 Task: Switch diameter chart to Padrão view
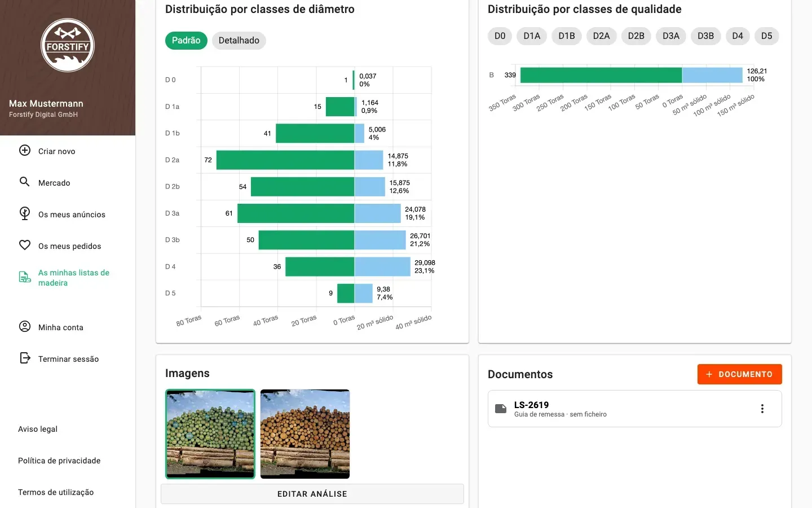click(x=186, y=41)
